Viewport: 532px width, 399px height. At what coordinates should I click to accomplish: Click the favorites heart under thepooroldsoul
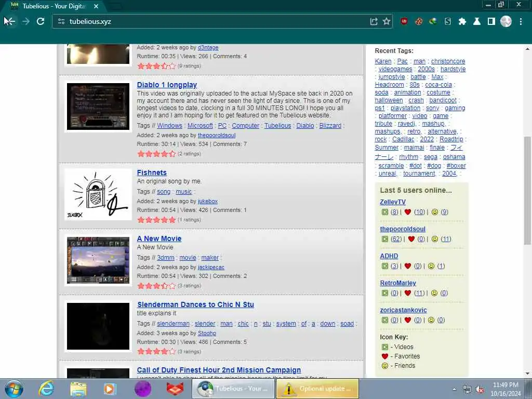coord(411,239)
